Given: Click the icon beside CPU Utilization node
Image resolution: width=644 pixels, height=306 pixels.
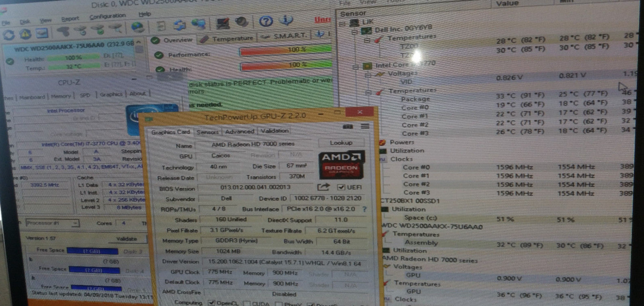Looking at the screenshot, I should tap(383, 151).
